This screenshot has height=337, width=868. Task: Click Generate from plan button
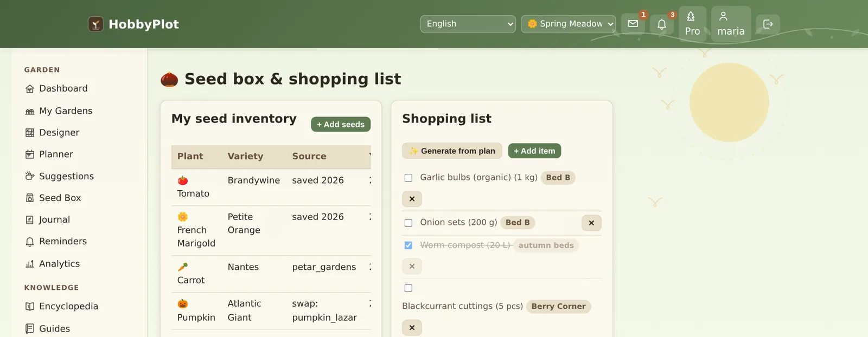coord(452,151)
